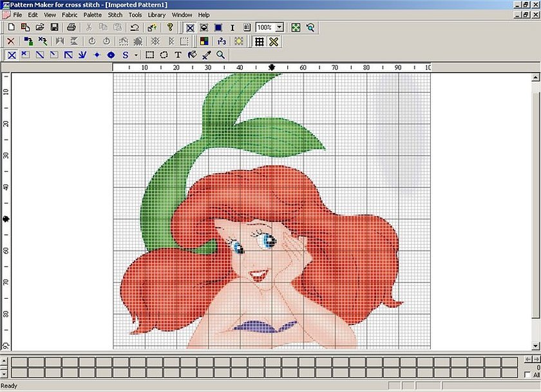The height and width of the screenshot is (392, 541).
Task: Select the rectangular selection tool
Action: click(x=150, y=55)
